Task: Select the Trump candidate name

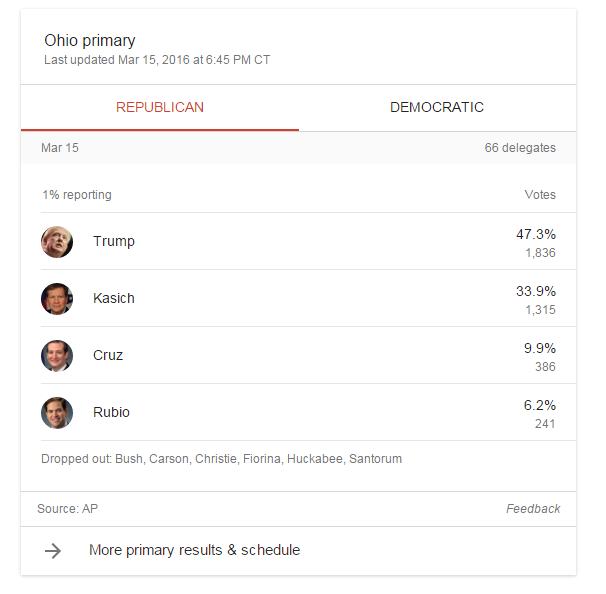Action: [114, 241]
